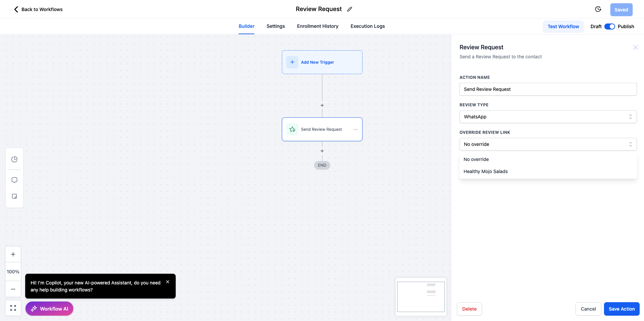Click the Test Workflow button
This screenshot has height=321, width=644.
[563, 26]
